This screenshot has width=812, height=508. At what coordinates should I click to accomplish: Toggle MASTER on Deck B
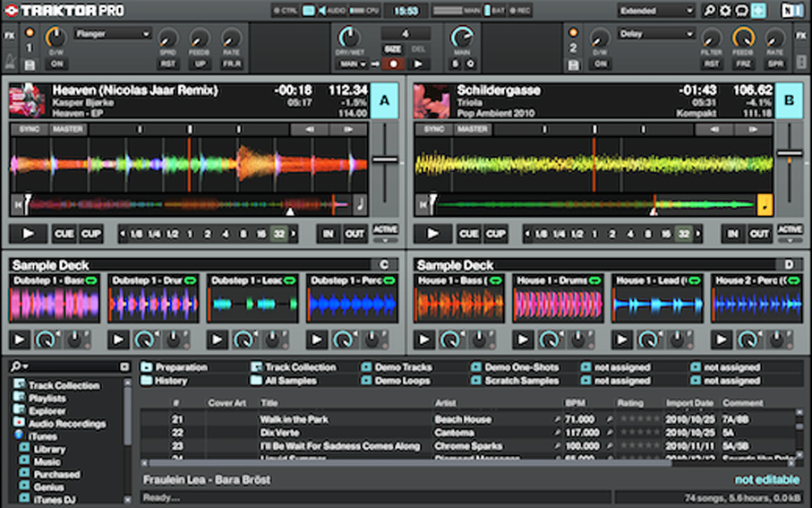[473, 129]
